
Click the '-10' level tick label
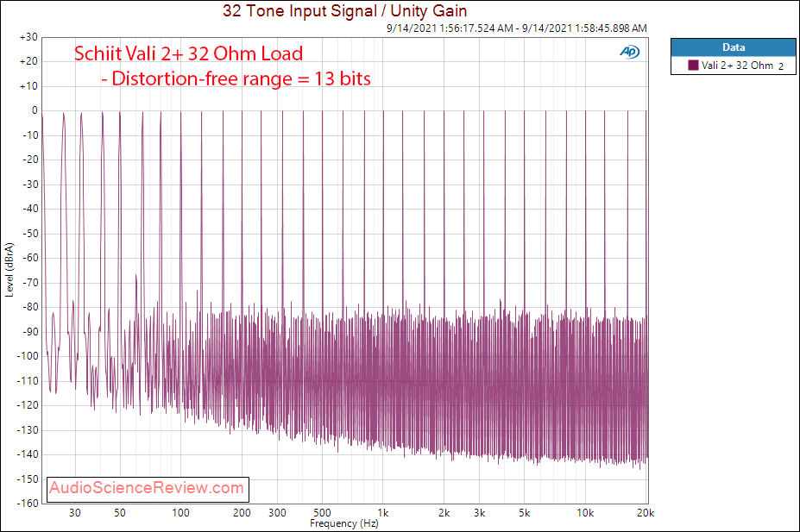pos(30,135)
